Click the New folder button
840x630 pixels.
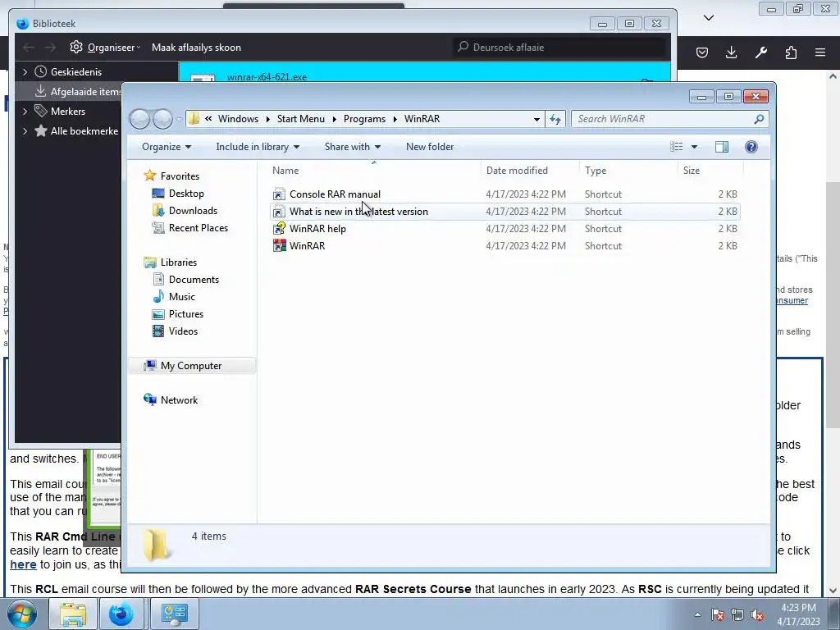point(430,147)
